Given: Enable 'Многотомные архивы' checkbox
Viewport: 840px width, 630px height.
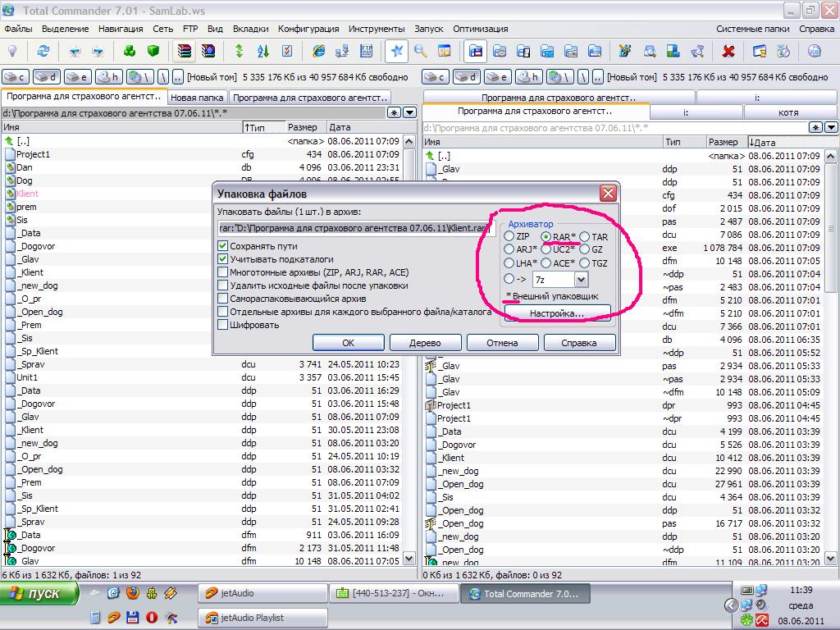Looking at the screenshot, I should pyautogui.click(x=223, y=272).
